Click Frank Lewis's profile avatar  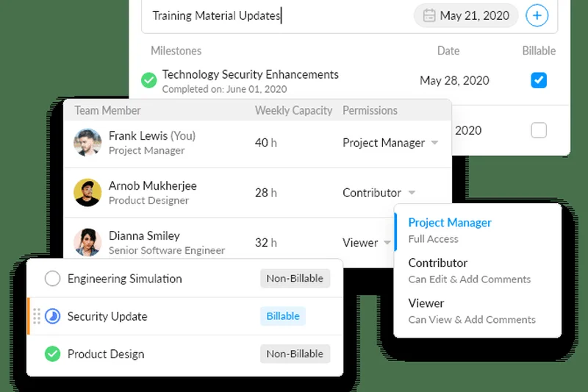pos(87,143)
